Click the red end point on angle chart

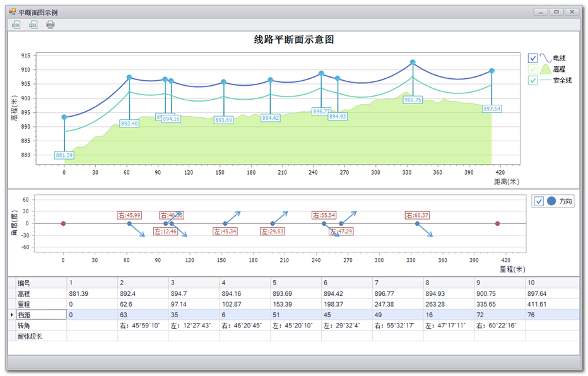click(x=497, y=224)
